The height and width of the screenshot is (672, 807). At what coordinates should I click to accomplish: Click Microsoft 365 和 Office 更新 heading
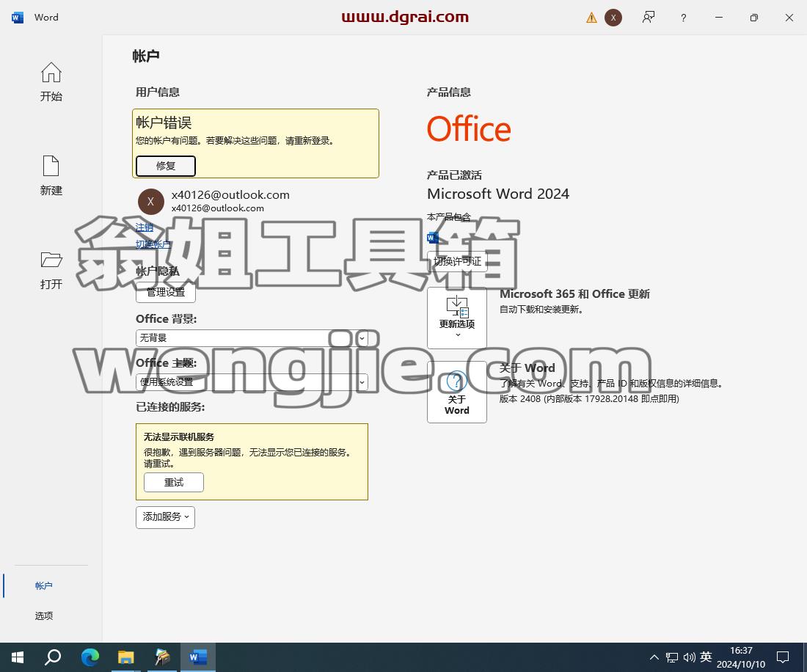click(574, 293)
